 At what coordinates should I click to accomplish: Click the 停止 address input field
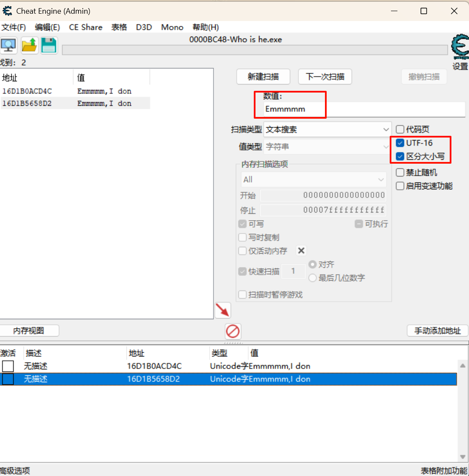click(323, 210)
